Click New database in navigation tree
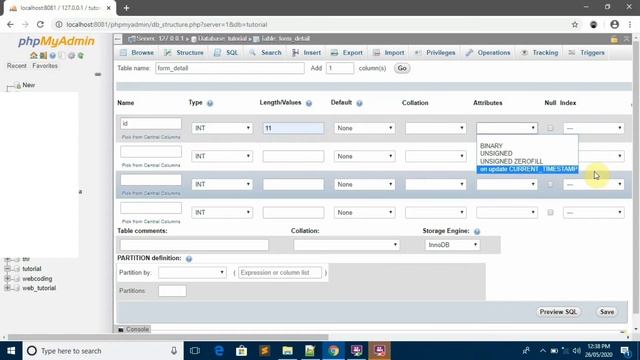Image resolution: width=640 pixels, height=360 pixels. click(x=29, y=85)
